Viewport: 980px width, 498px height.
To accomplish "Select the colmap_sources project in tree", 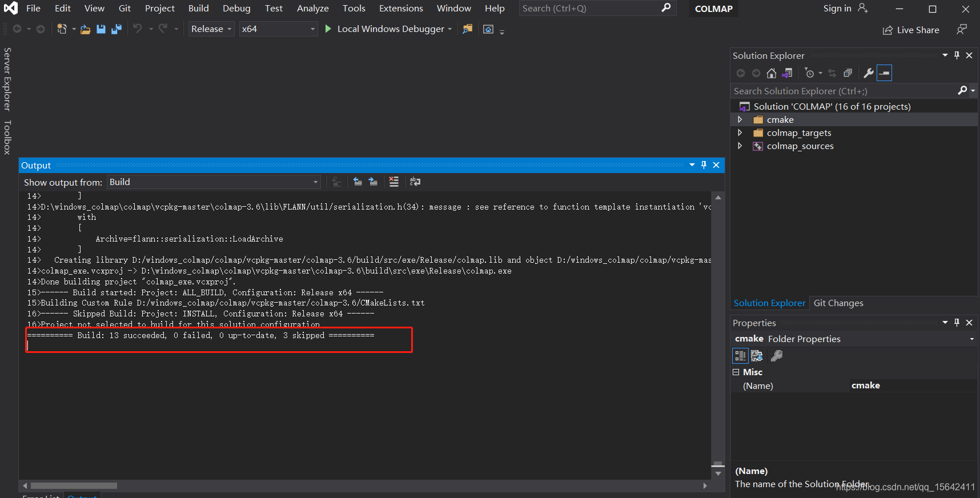I will (x=800, y=146).
